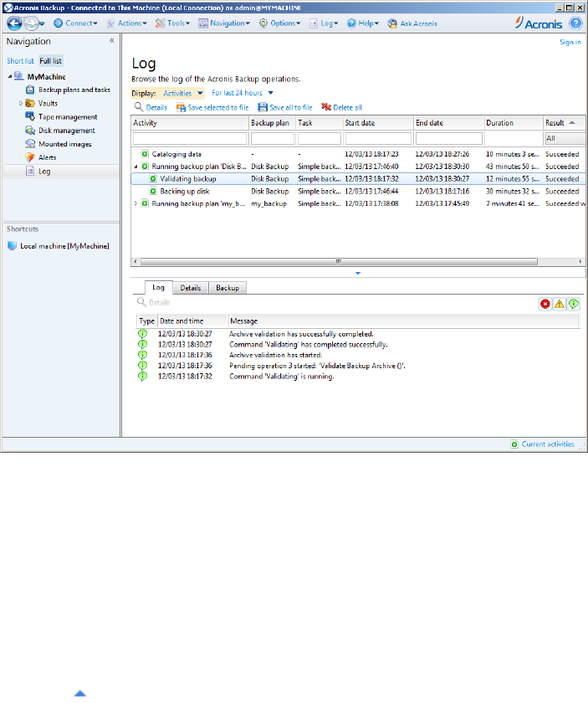
Task: Collapse lower panel with blue down arrow
Action: 358,273
